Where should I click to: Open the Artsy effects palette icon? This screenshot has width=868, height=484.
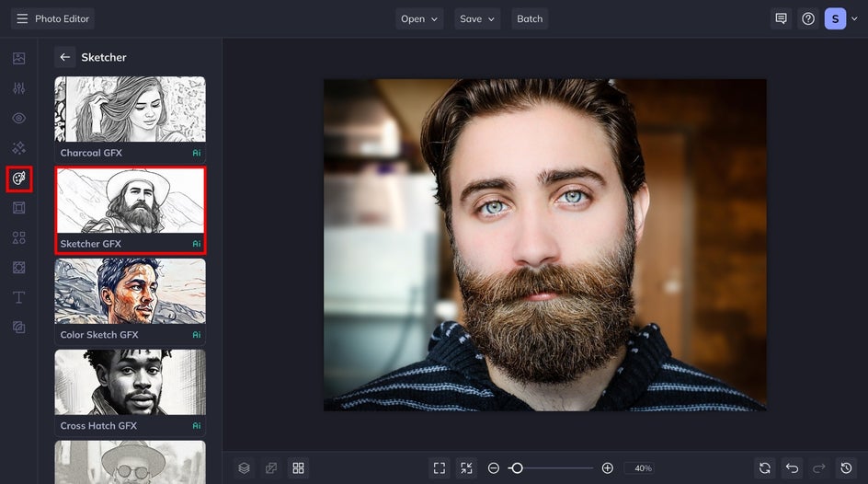[18, 178]
